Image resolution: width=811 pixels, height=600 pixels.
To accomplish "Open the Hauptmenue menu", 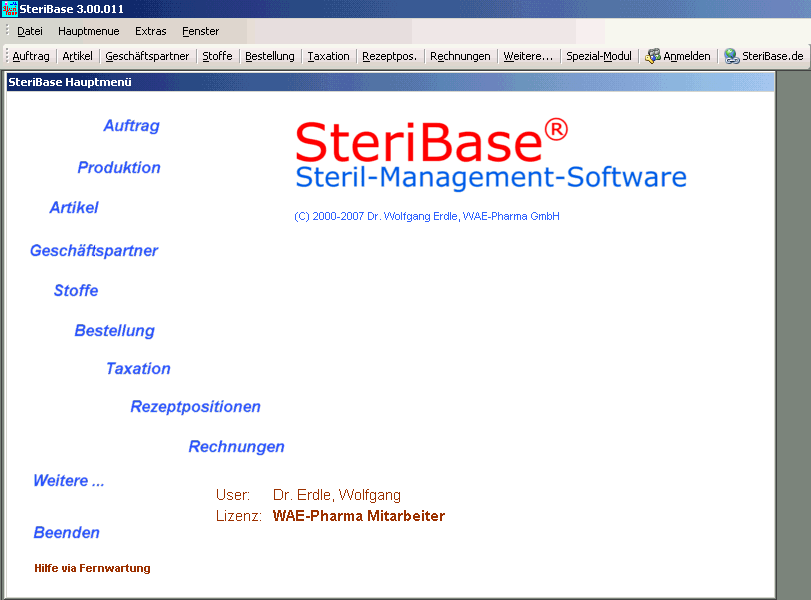I will click(88, 32).
